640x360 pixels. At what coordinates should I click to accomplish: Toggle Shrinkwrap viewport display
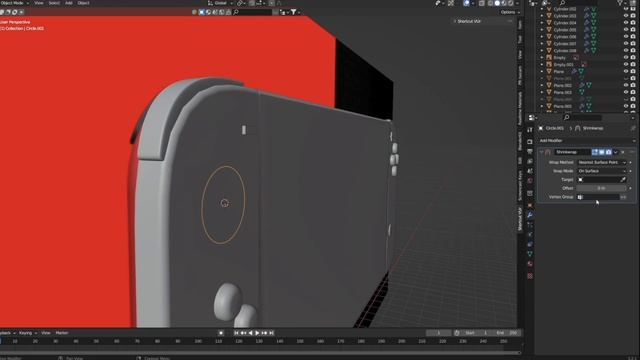(x=602, y=152)
